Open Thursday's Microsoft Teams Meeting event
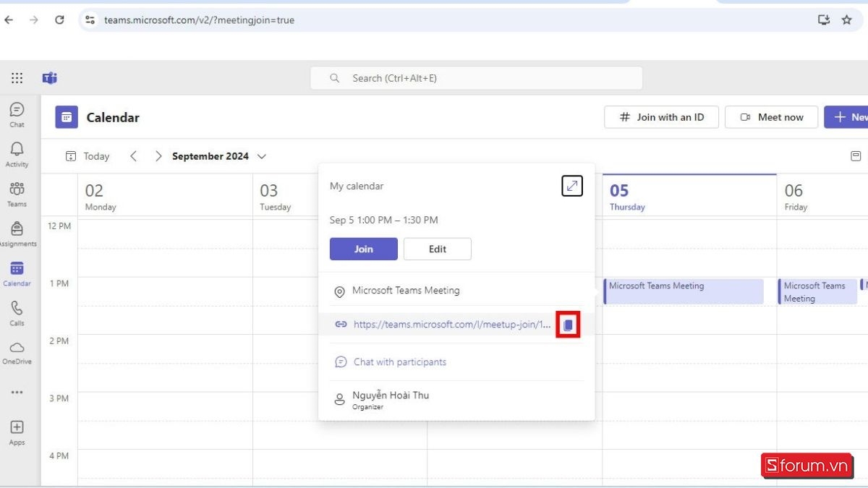This screenshot has height=488, width=868. [684, 291]
